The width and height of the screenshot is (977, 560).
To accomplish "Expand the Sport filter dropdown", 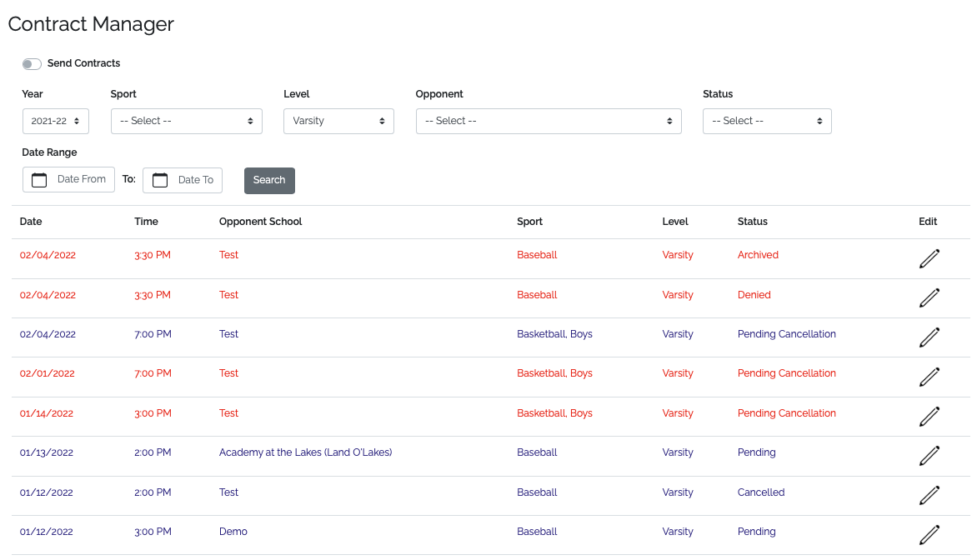I will point(186,121).
